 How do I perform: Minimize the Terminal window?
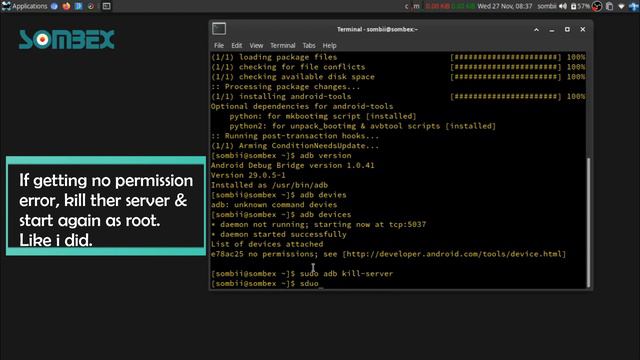click(552, 30)
